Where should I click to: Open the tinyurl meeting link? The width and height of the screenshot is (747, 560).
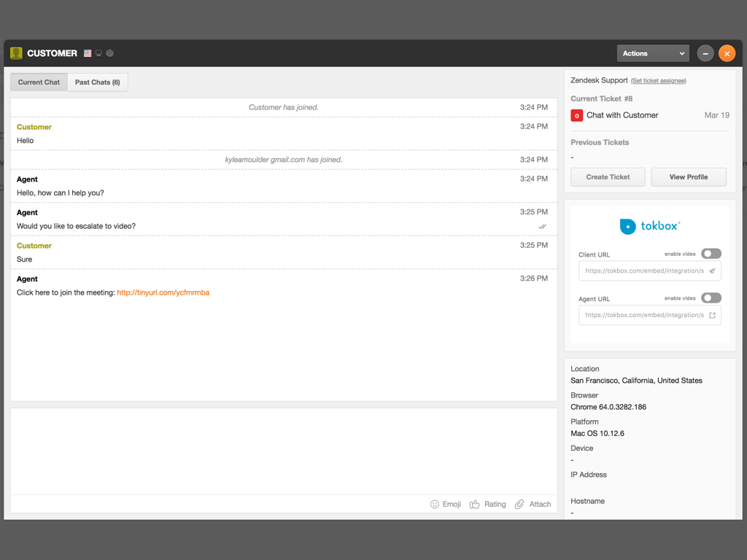(163, 292)
